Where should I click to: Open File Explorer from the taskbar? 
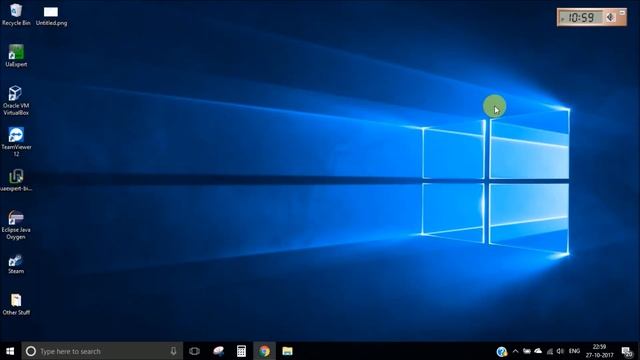[x=287, y=351]
